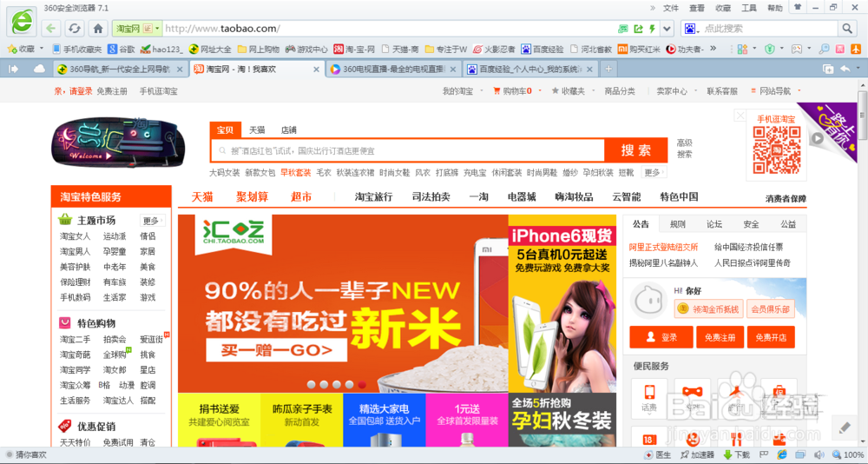Switch to the 规则 notice tab

[x=678, y=224]
